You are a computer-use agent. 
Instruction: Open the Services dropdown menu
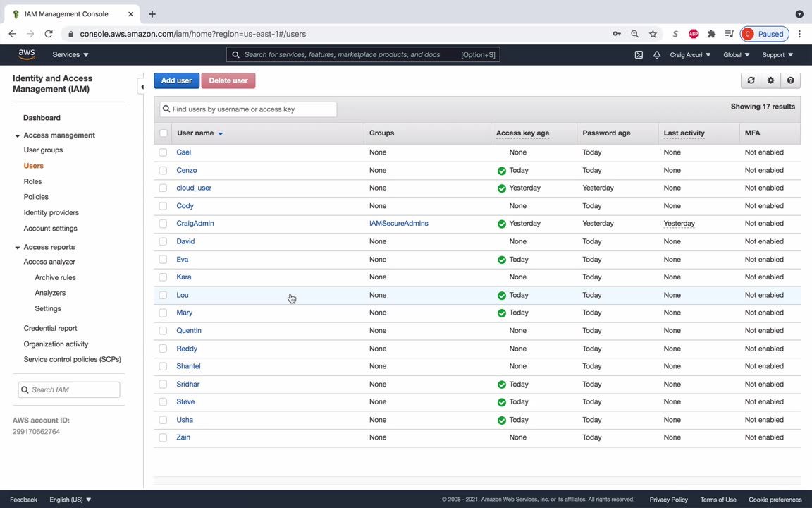pos(70,55)
